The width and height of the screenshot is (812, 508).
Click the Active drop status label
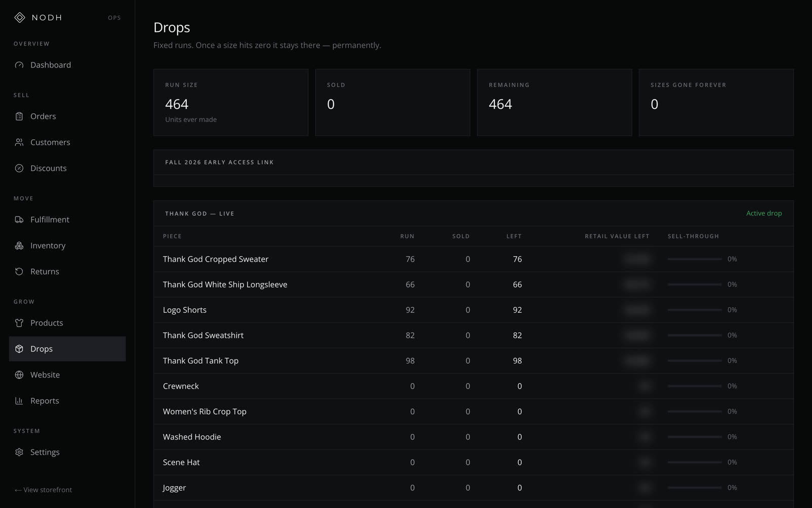(764, 213)
